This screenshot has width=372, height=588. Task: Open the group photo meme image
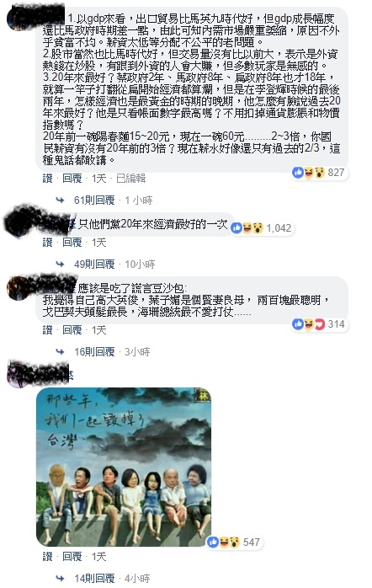coord(124,467)
